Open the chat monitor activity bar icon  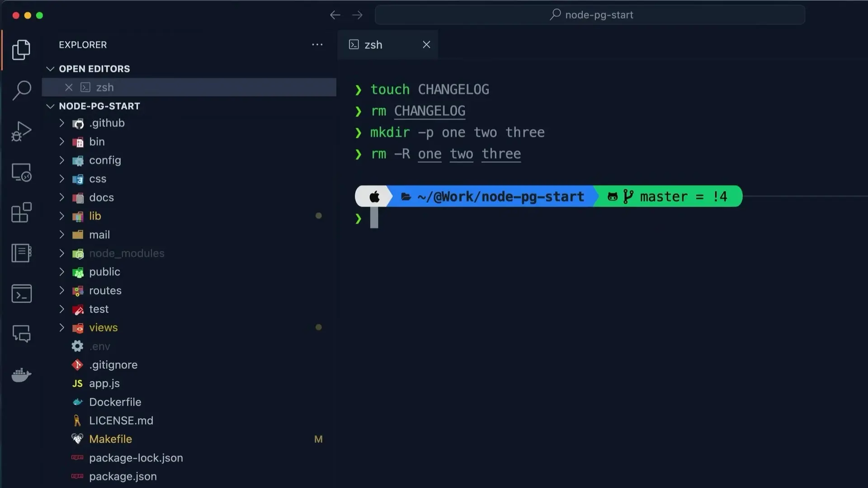click(x=21, y=334)
